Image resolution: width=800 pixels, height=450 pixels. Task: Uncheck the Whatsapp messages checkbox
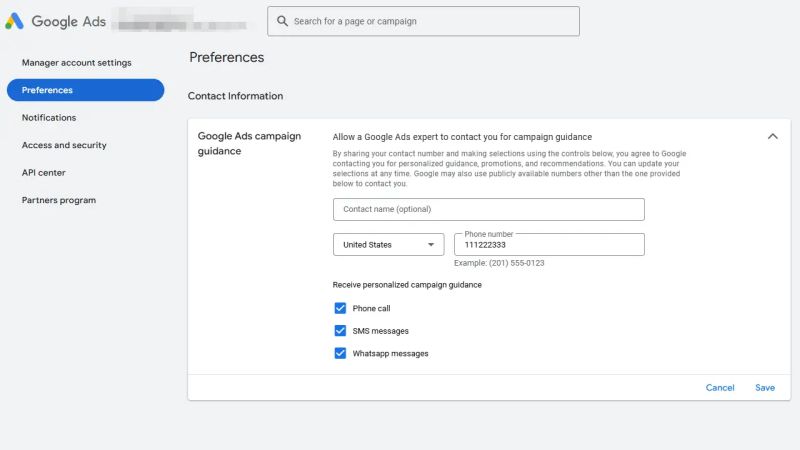click(340, 353)
